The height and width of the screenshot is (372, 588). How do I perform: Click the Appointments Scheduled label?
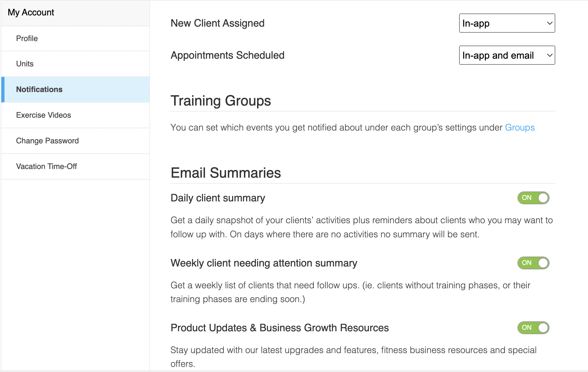point(227,55)
